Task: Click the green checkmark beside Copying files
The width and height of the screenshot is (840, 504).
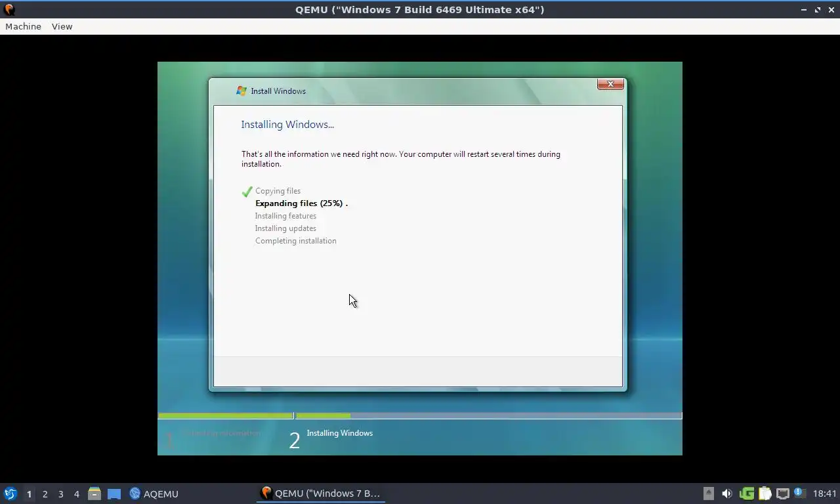Action: (x=247, y=192)
